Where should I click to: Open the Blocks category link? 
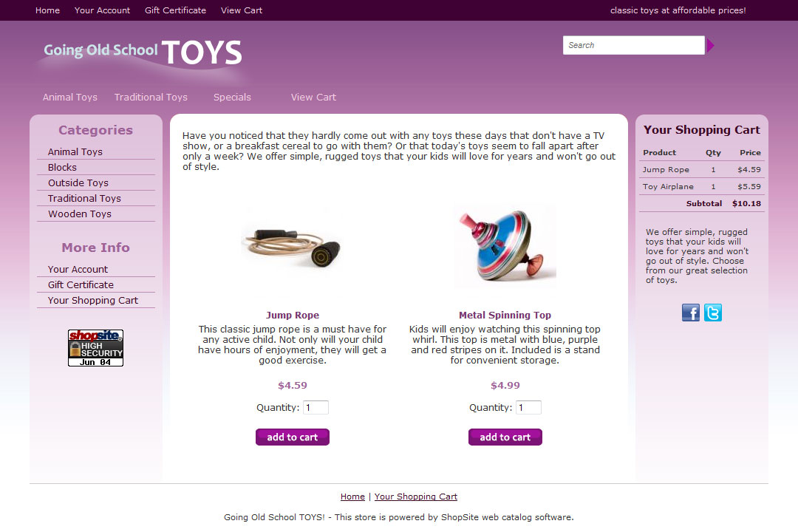[x=62, y=168]
